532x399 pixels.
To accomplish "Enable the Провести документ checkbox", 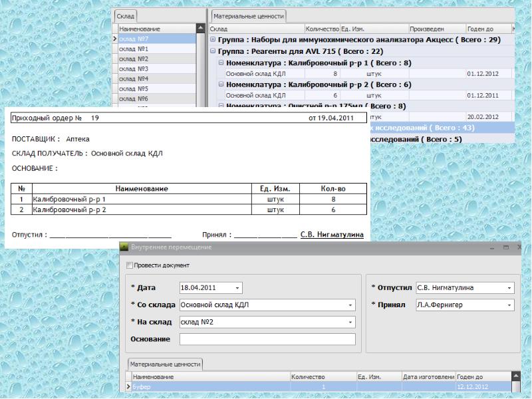I will (129, 266).
